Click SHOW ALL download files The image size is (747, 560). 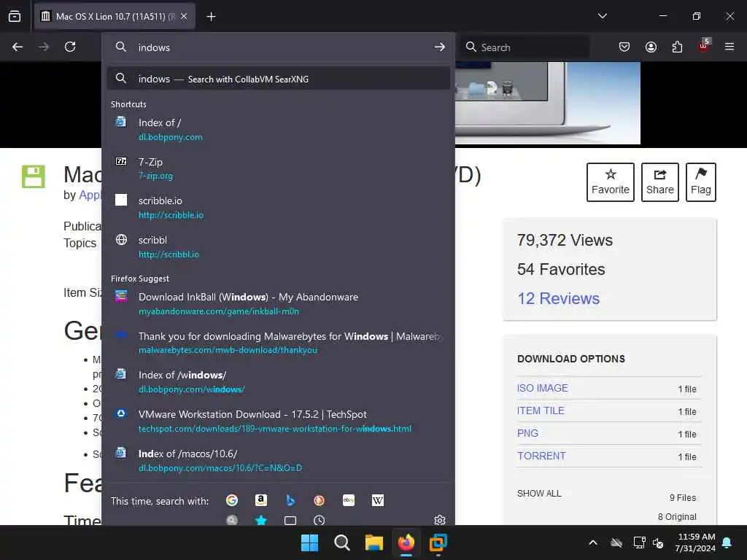[x=539, y=494]
